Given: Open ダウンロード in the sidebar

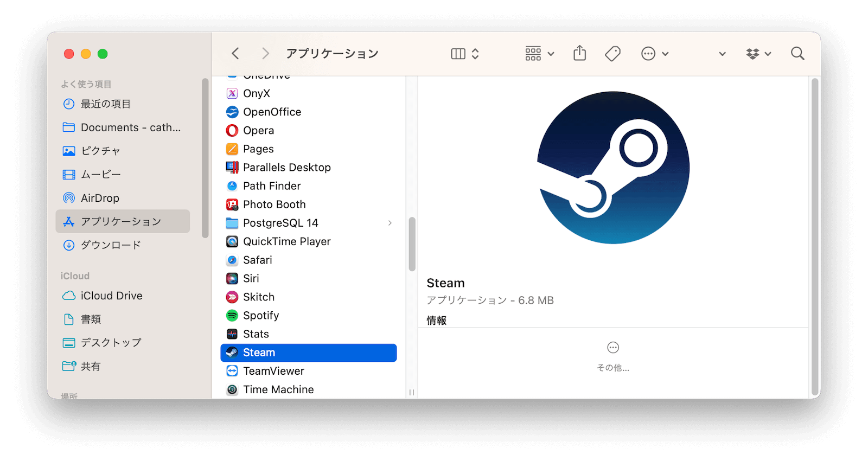Looking at the screenshot, I should click(123, 245).
